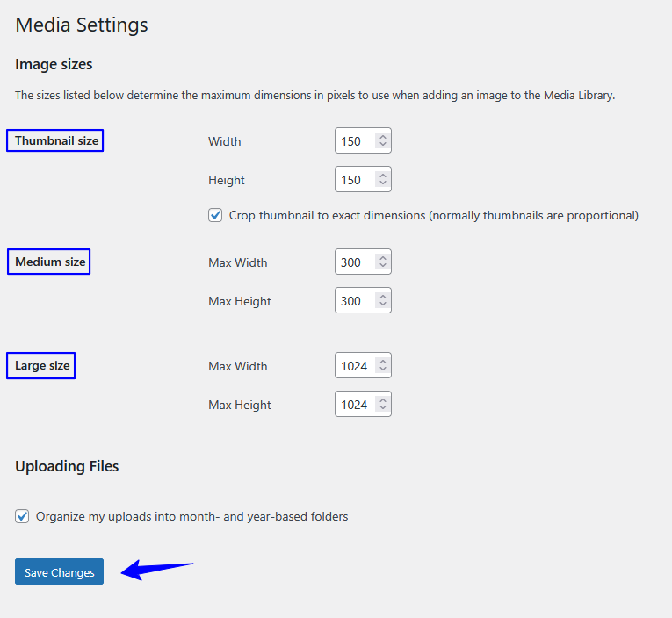Click the Large size label
This screenshot has height=618, width=672.
42,366
